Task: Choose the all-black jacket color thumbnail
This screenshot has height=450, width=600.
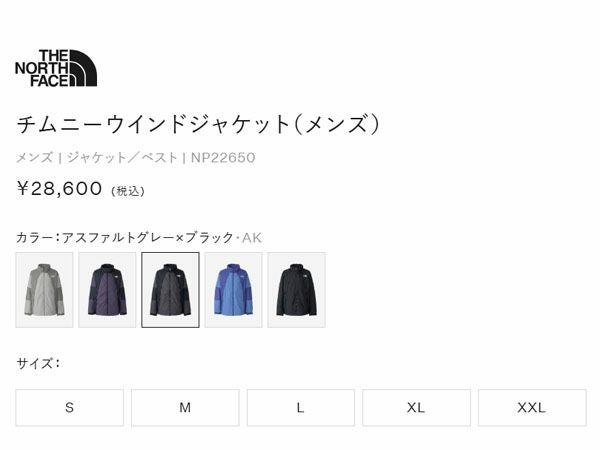Action: [297, 290]
